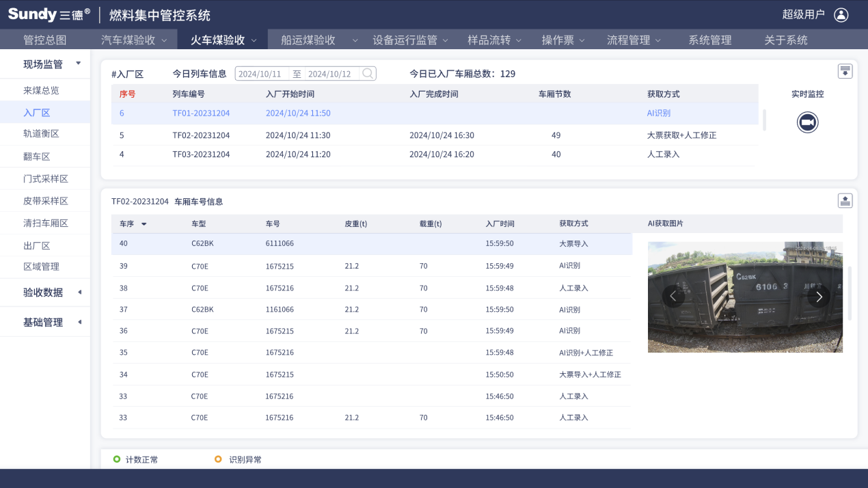This screenshot has height=488, width=868.
Task: Show the next AI captured image
Action: [819, 295]
